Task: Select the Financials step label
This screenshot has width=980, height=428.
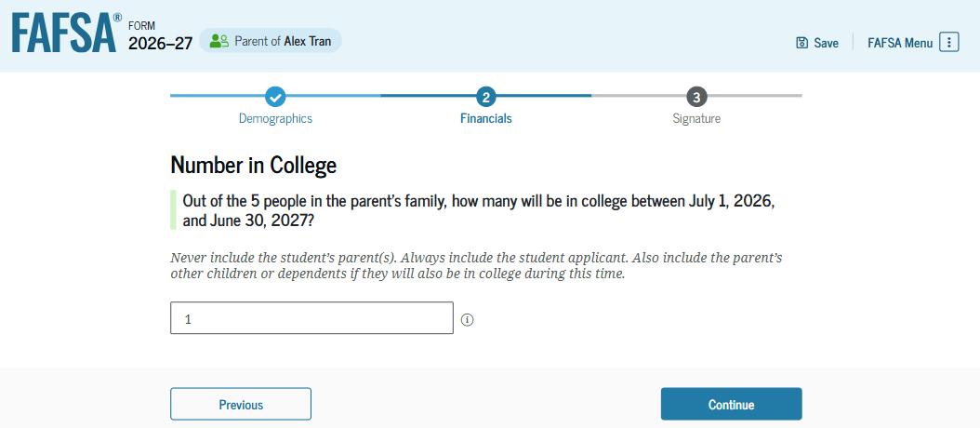Action: click(485, 118)
